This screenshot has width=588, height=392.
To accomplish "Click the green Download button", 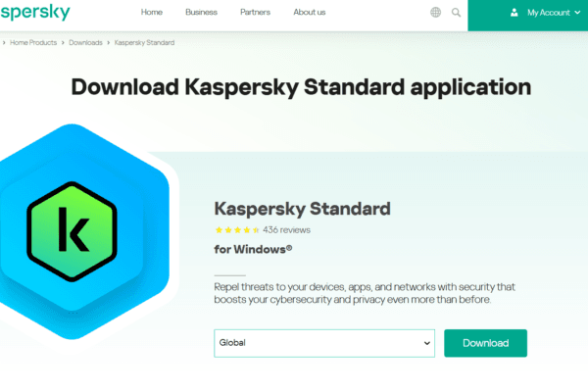I will (486, 343).
